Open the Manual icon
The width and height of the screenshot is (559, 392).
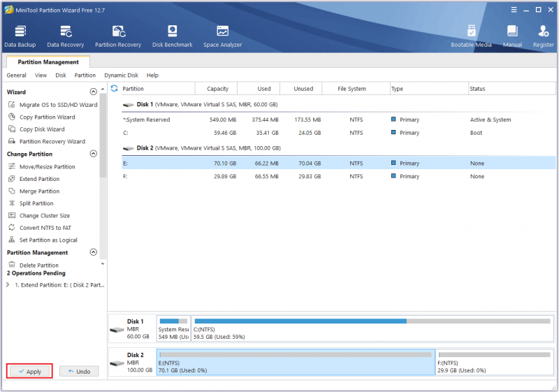(x=512, y=36)
